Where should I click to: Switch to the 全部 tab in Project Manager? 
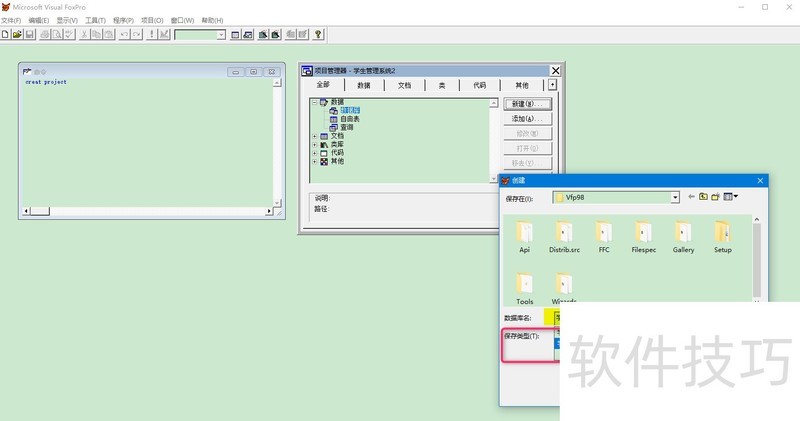coord(323,85)
